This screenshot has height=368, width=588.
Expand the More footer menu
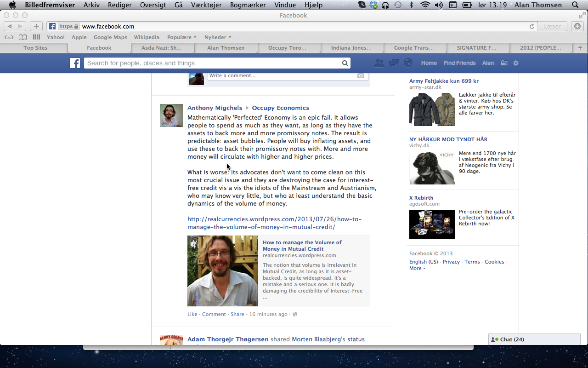click(x=417, y=268)
